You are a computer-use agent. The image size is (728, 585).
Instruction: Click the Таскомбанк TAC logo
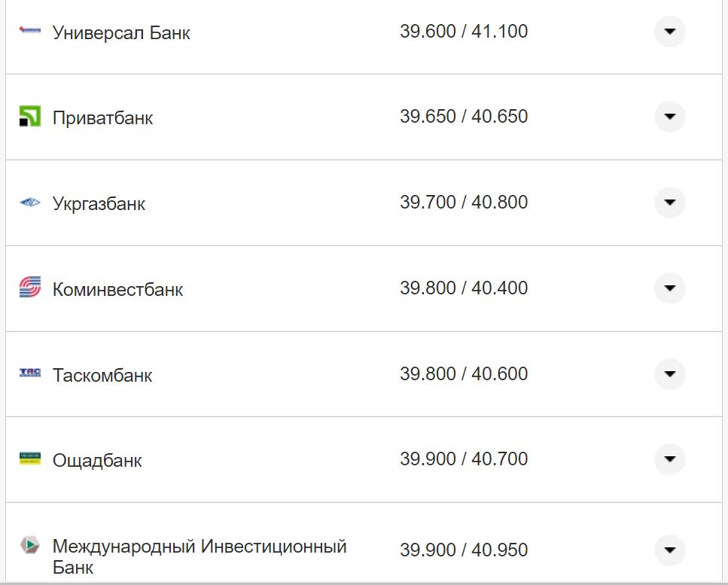click(29, 373)
